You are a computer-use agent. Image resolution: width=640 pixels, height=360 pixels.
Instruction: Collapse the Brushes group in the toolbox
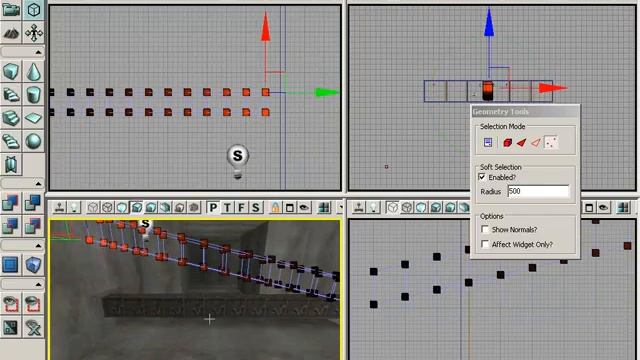tap(22, 52)
